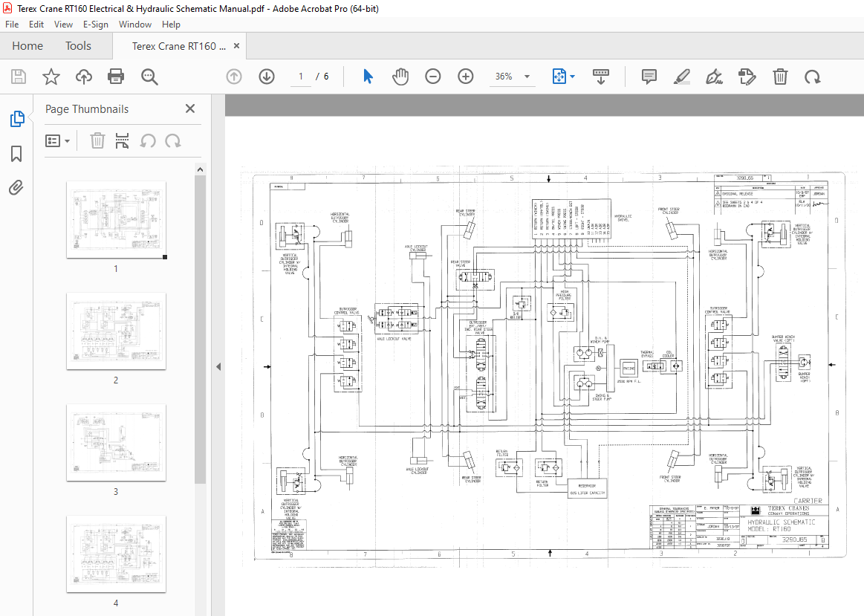
Task: Select page 1 thumbnail
Action: (x=117, y=220)
